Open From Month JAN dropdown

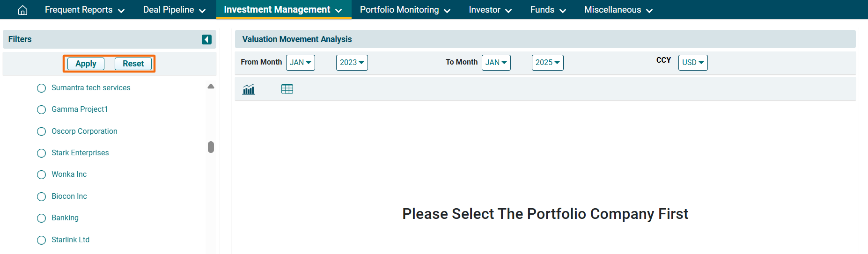click(x=300, y=62)
